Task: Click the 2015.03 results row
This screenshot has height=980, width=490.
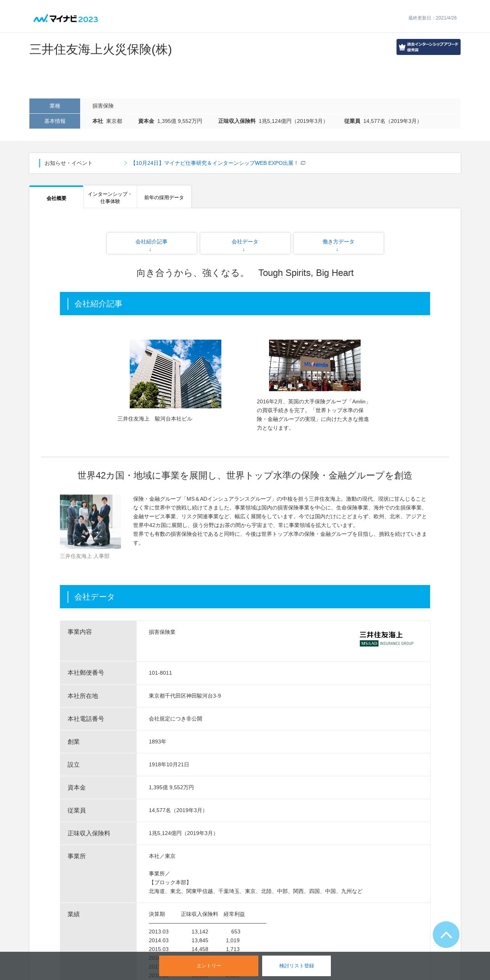Action: point(194,949)
